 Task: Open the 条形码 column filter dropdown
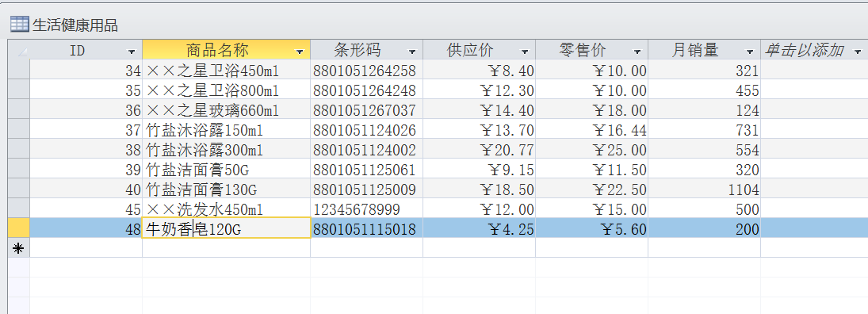pos(412,52)
